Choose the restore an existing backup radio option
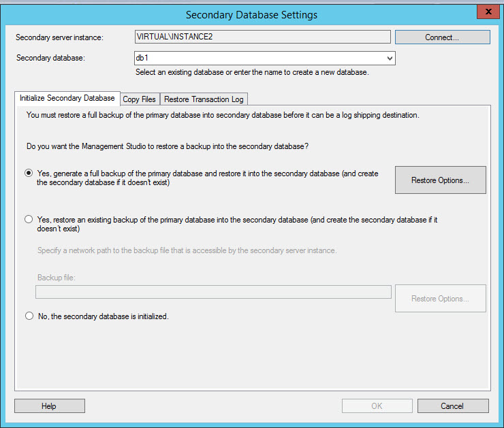 tap(29, 219)
